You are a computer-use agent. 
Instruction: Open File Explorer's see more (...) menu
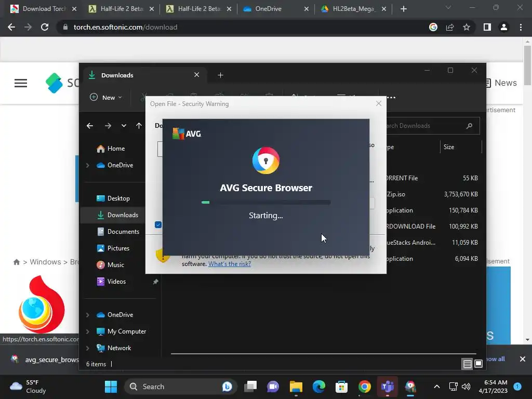[x=391, y=98]
